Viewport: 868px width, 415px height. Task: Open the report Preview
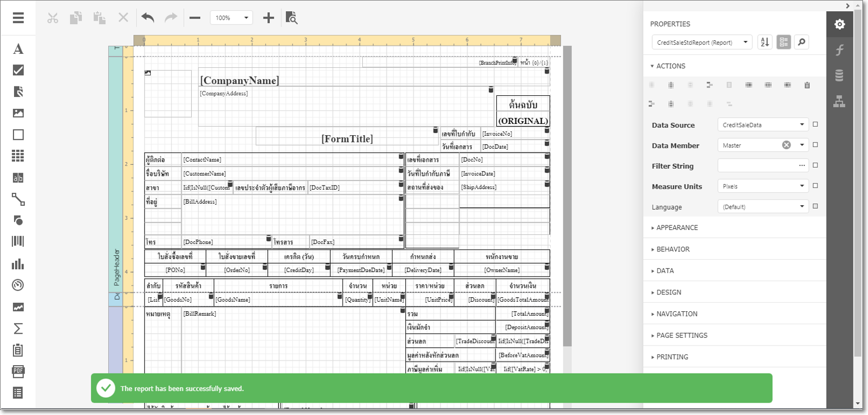pyautogui.click(x=292, y=18)
